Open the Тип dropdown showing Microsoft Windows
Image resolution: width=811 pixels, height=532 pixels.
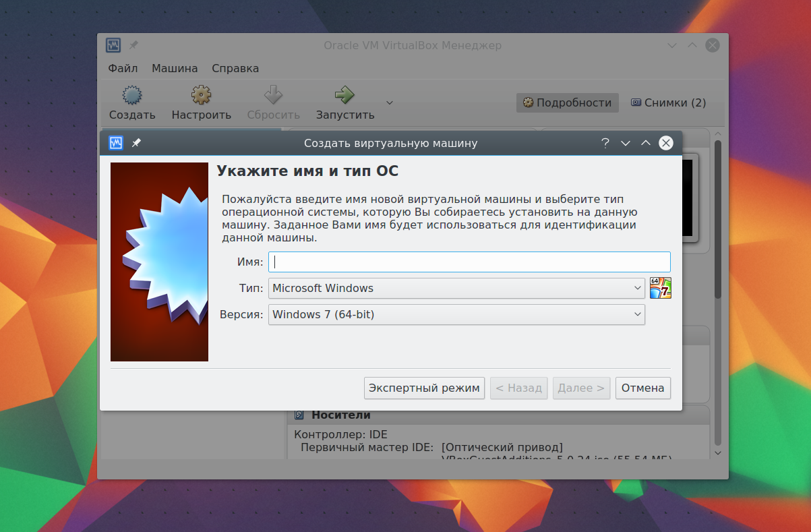click(456, 288)
